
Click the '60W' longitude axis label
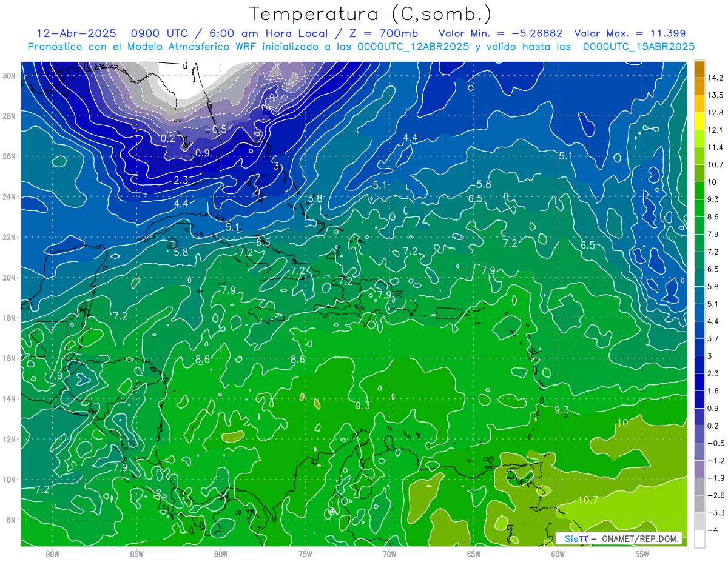pyautogui.click(x=558, y=554)
